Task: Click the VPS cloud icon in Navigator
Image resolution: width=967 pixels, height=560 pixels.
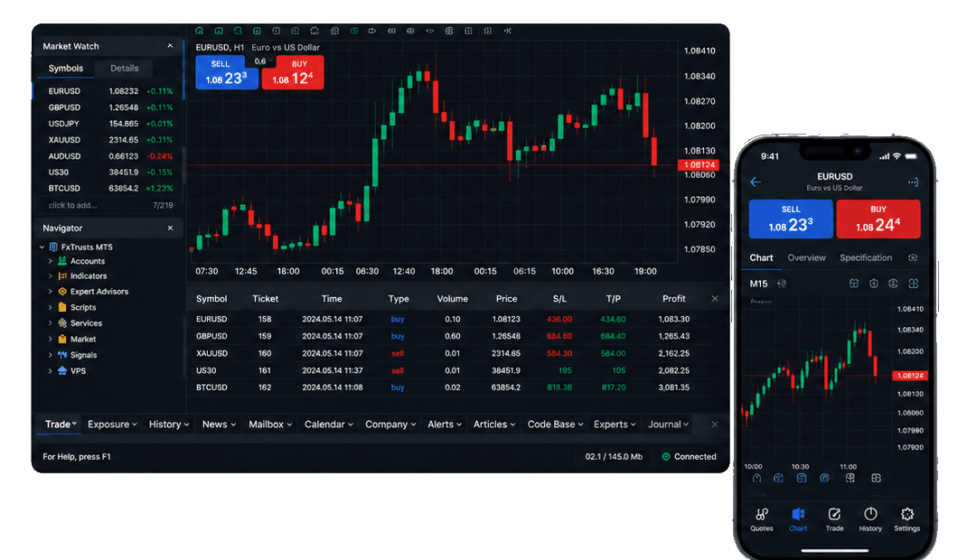Action: click(62, 371)
